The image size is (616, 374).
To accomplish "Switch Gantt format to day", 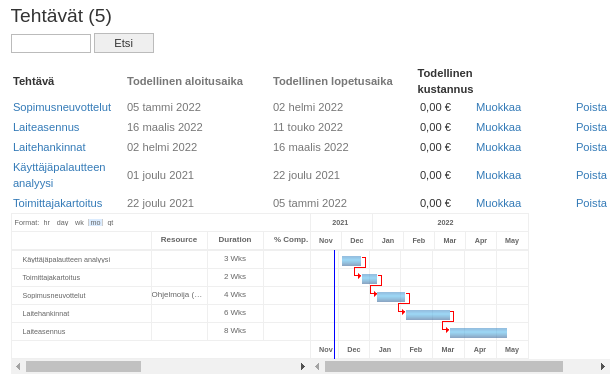I will [x=62, y=222].
